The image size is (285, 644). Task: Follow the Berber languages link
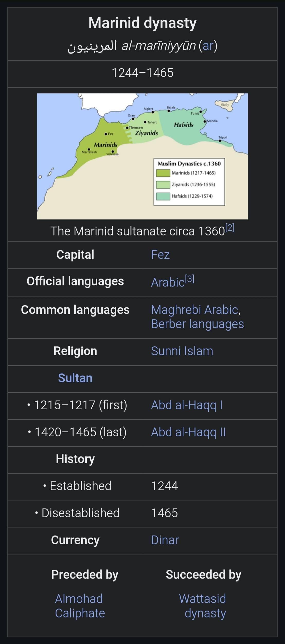pyautogui.click(x=197, y=324)
